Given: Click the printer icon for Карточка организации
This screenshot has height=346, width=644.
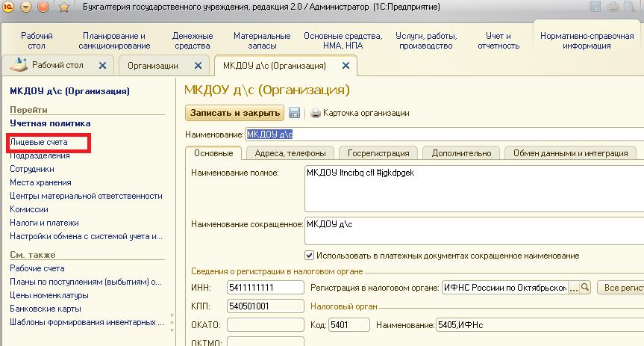Looking at the screenshot, I should pyautogui.click(x=316, y=113).
